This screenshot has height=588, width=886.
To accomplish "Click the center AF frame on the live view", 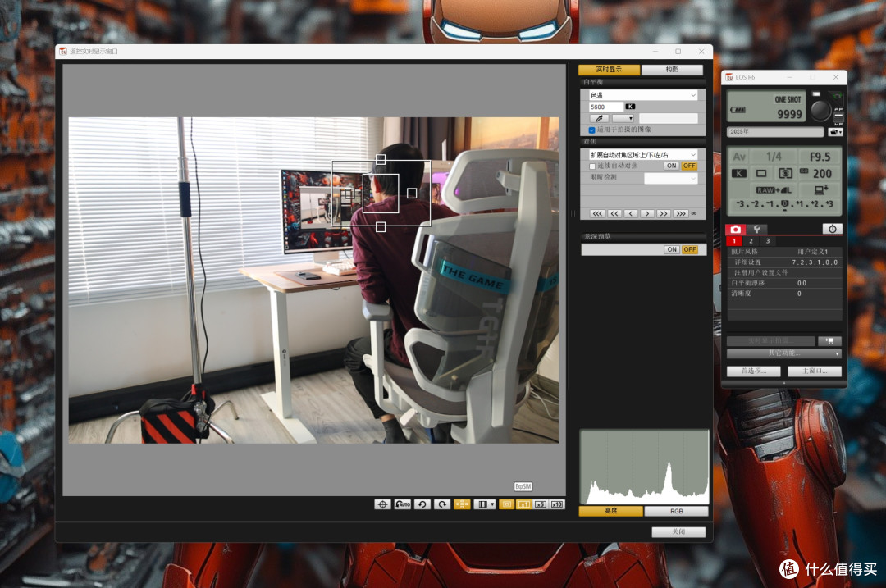I will (x=381, y=193).
